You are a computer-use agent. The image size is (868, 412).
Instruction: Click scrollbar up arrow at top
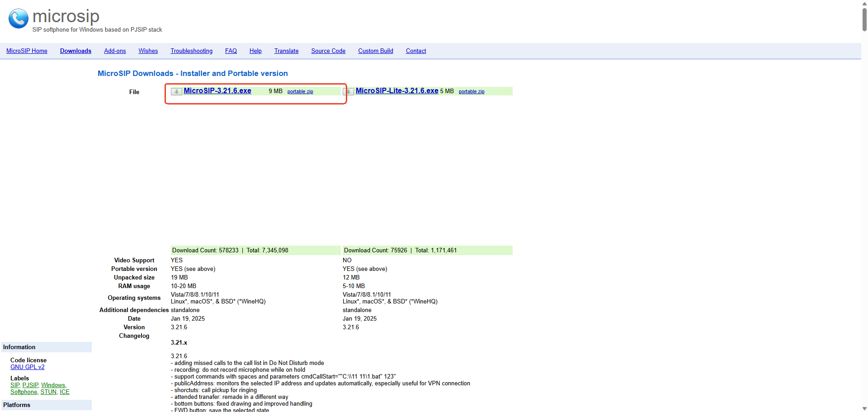864,3
